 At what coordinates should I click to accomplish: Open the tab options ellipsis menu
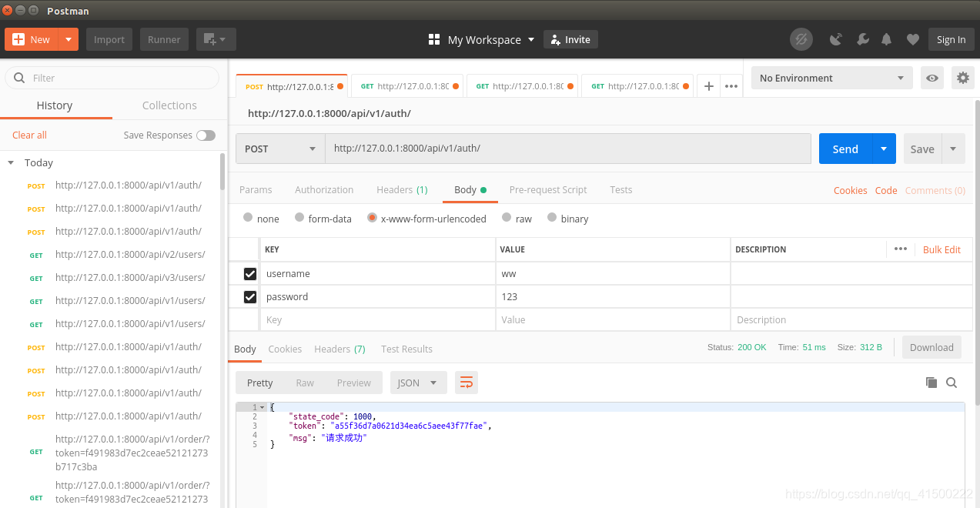731,86
